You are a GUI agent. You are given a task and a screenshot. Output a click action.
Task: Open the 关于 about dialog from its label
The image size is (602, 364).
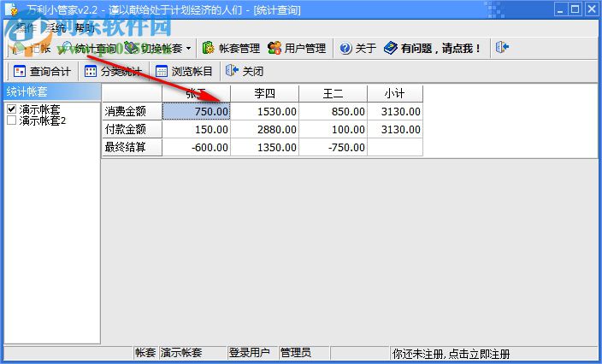[x=365, y=49]
